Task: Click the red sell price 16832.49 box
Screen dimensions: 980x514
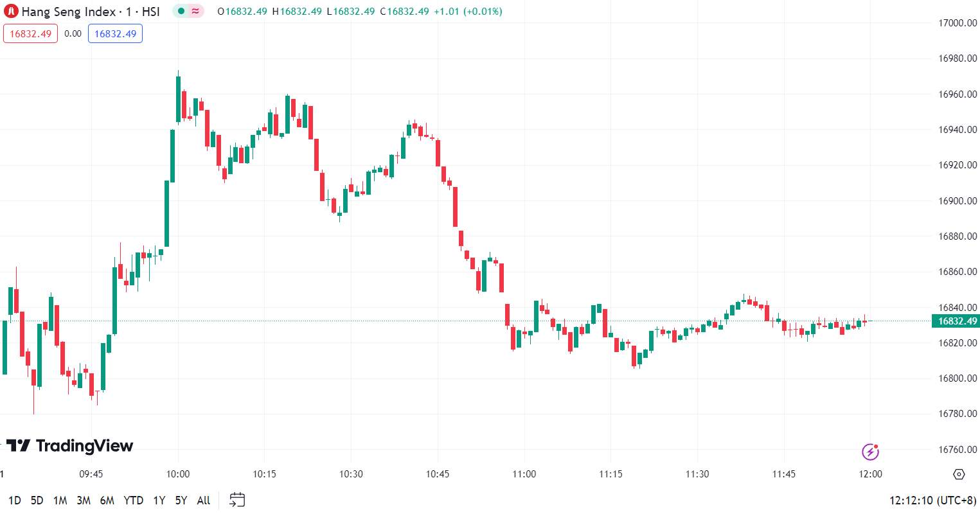Action: [30, 34]
